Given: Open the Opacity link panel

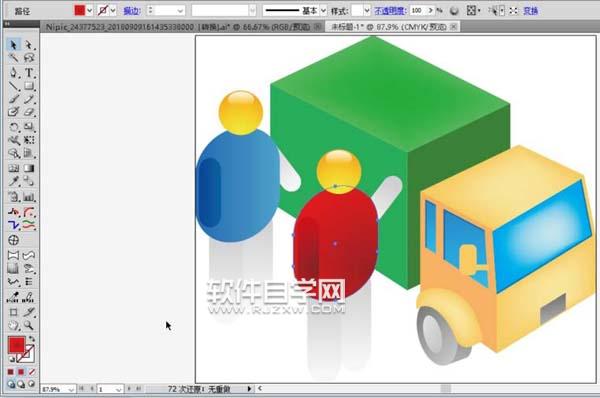Looking at the screenshot, I should (x=390, y=11).
